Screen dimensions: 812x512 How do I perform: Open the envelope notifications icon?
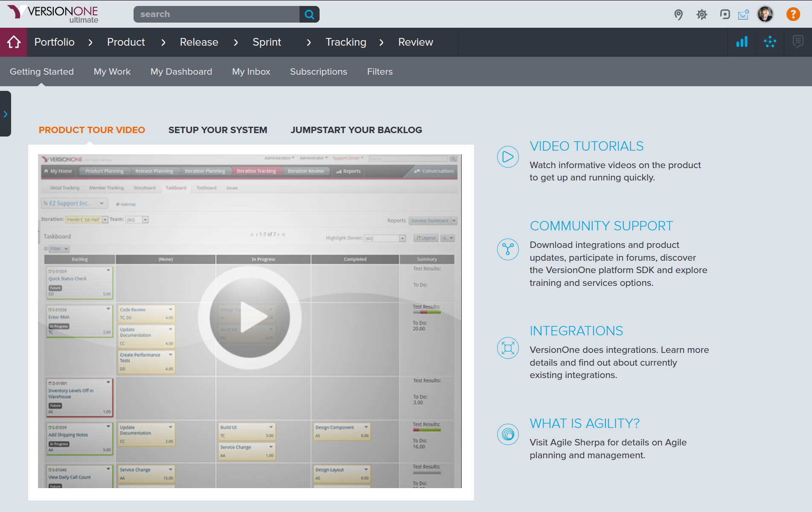pos(744,15)
